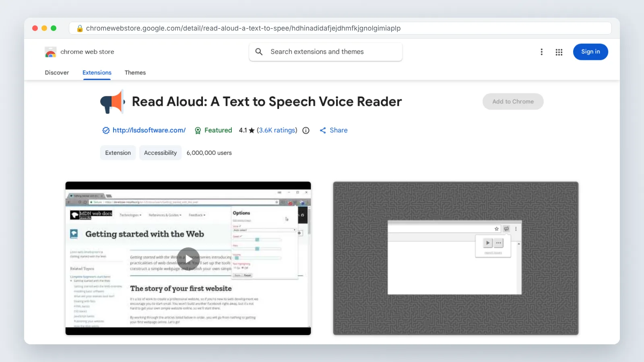Viewport: 644px width, 362px height.
Task: Click the Add to Chrome button
Action: pos(513,102)
